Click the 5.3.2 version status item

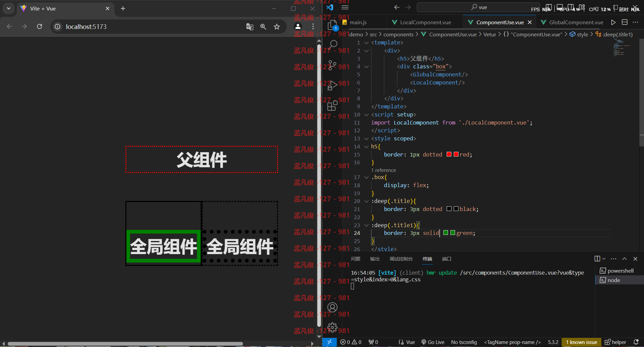coord(553,342)
